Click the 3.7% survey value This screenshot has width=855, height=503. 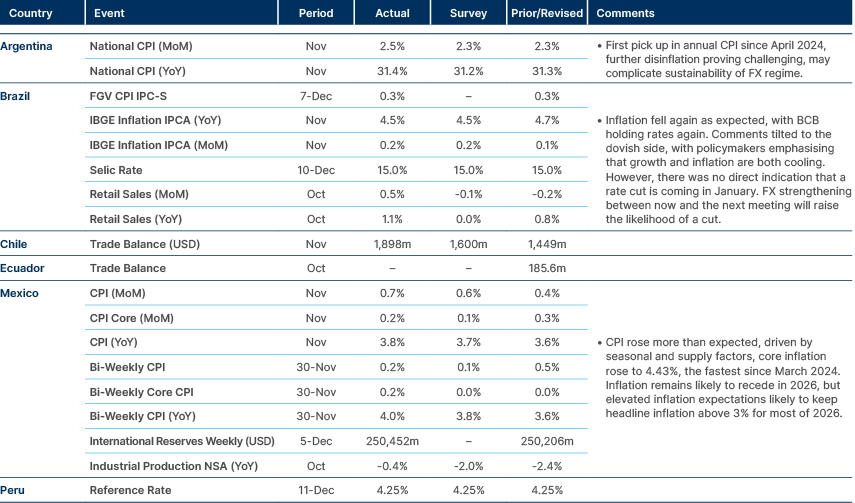point(468,342)
